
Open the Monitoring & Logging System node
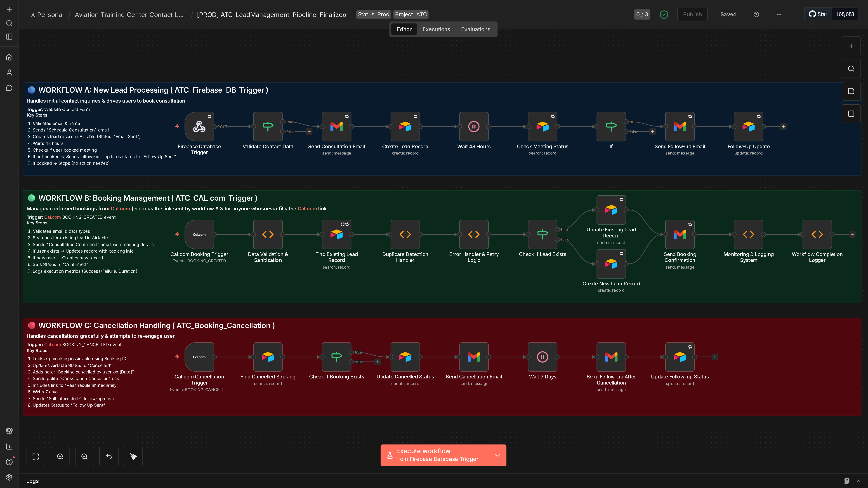pyautogui.click(x=748, y=235)
